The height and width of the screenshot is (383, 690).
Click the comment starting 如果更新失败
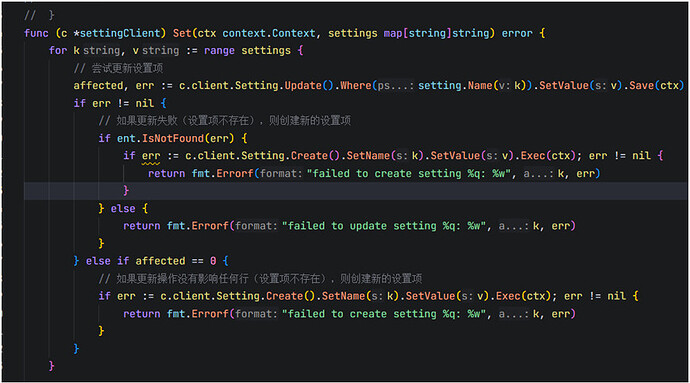tap(225, 121)
